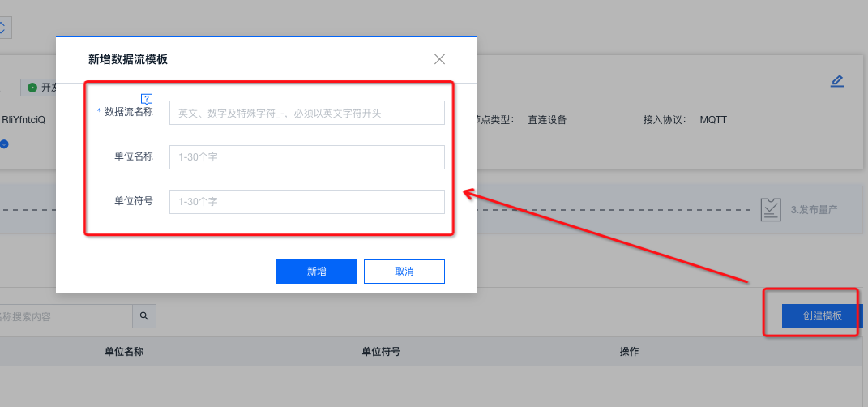Select the 单位符号 input box
Viewport: 868px width, 407px height.
[306, 201]
